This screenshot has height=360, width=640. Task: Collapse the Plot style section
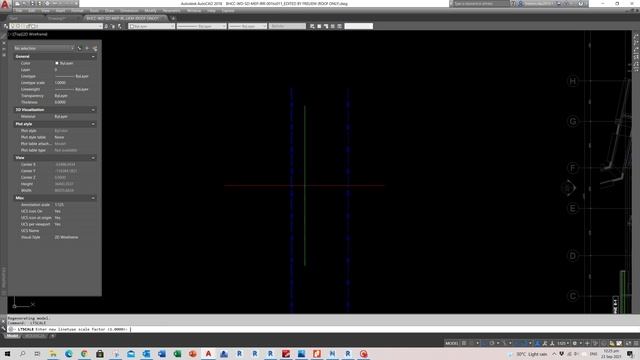click(x=93, y=124)
